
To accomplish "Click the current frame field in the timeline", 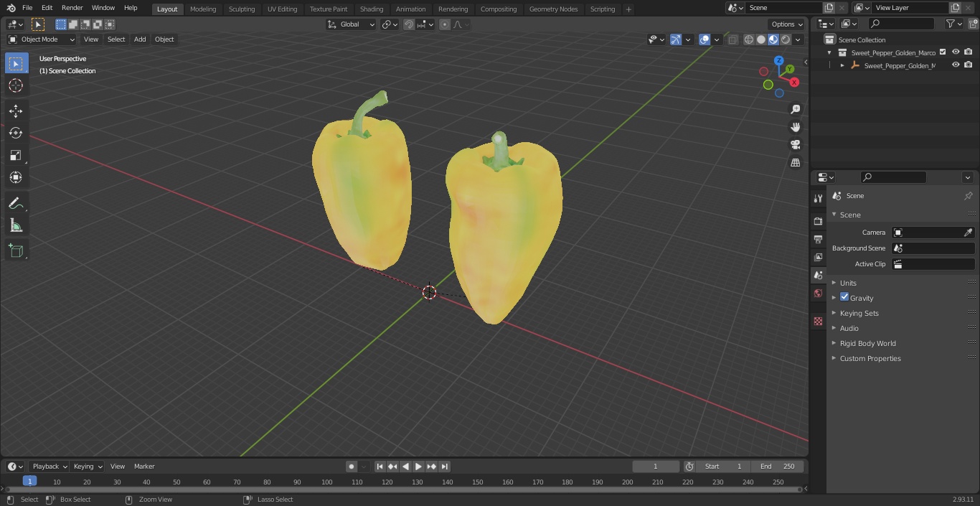I will click(655, 467).
